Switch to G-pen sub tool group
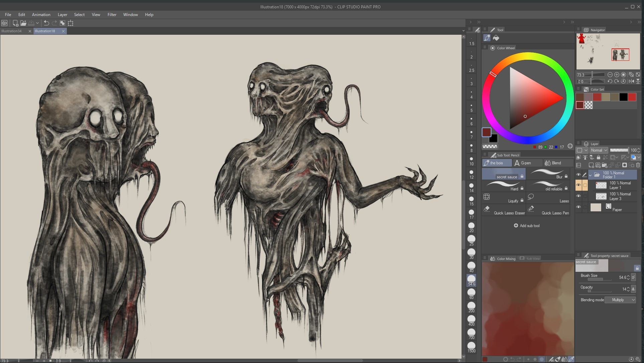 click(528, 163)
